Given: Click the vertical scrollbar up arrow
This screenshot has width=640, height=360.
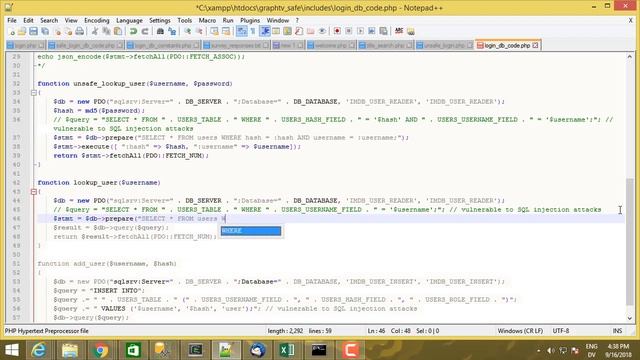Looking at the screenshot, I should click(629, 57).
